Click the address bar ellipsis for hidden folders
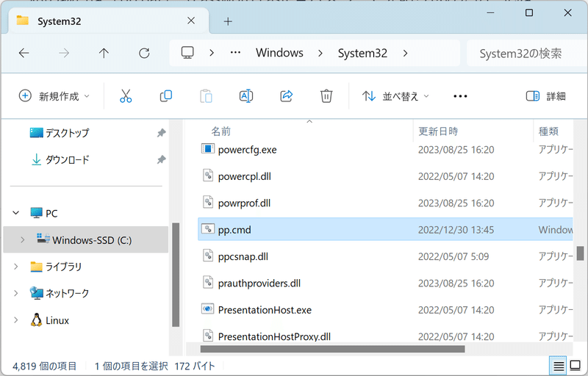588x376 pixels. (x=235, y=53)
